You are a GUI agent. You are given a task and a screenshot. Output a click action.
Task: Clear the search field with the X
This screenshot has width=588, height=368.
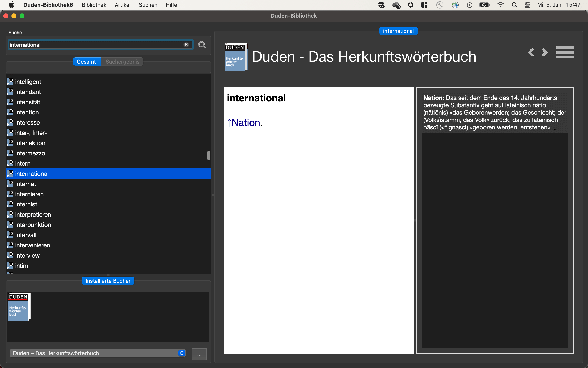coord(186,45)
